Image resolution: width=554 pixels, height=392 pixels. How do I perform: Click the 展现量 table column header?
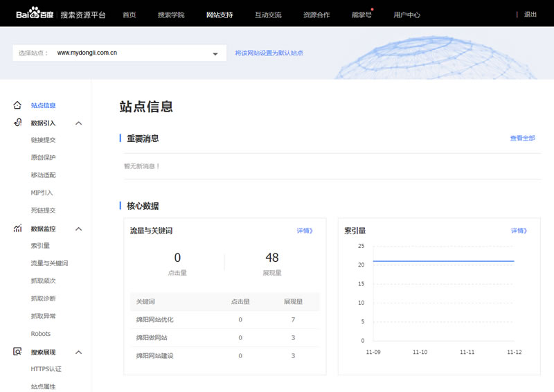(x=293, y=301)
